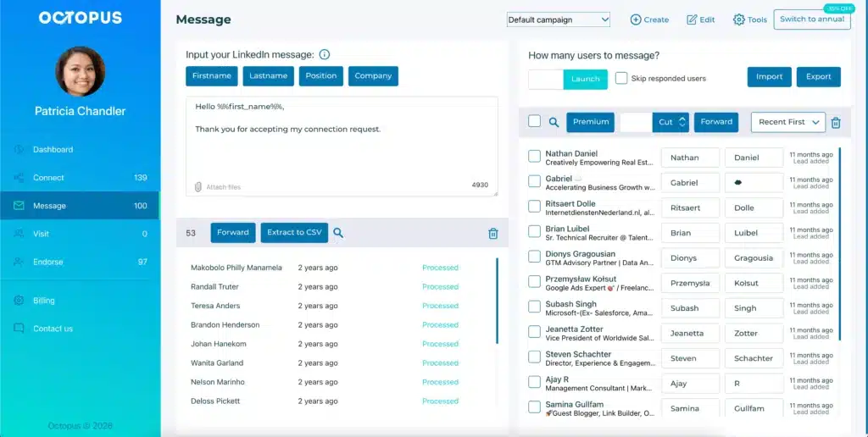Click the search icon beside Premium button
This screenshot has height=437, width=868.
pyautogui.click(x=554, y=122)
